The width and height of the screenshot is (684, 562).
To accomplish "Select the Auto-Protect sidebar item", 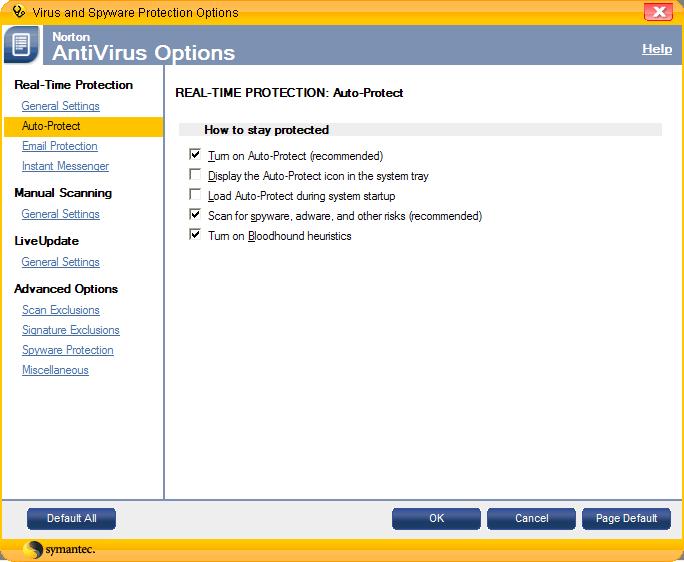I will (84, 127).
